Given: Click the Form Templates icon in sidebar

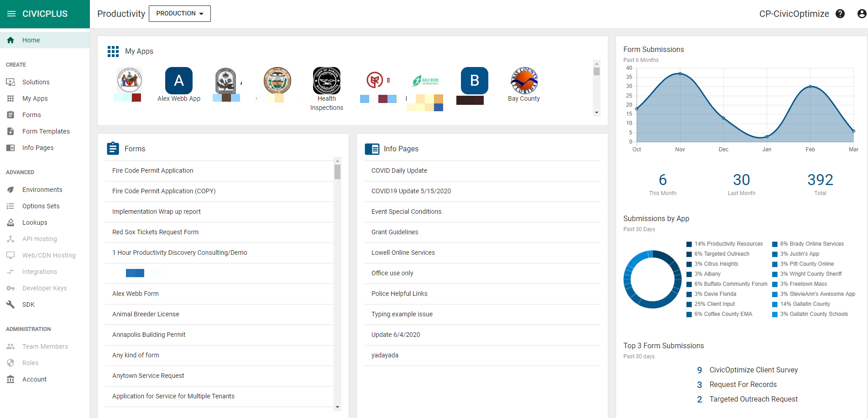Looking at the screenshot, I should click(10, 131).
